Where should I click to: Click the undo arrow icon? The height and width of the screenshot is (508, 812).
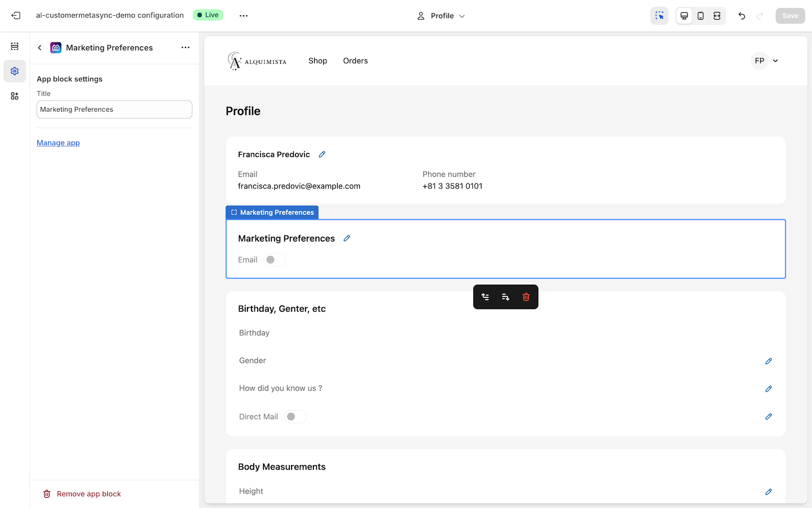pyautogui.click(x=742, y=16)
